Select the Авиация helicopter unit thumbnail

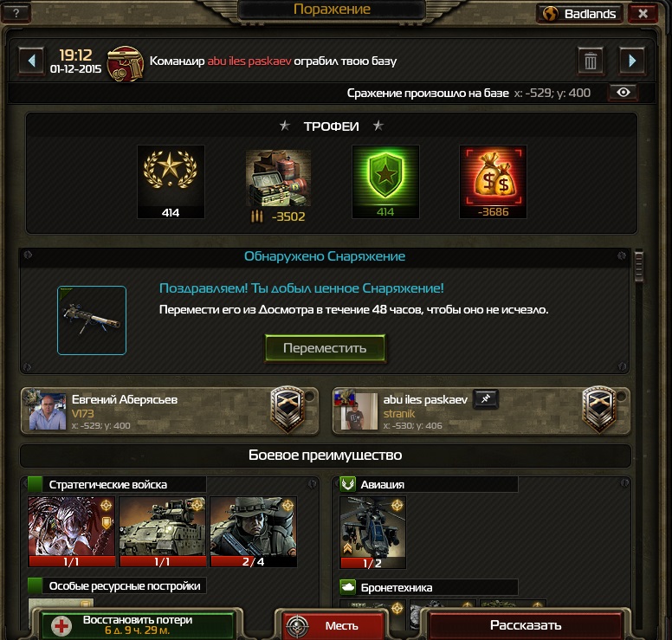372,533
